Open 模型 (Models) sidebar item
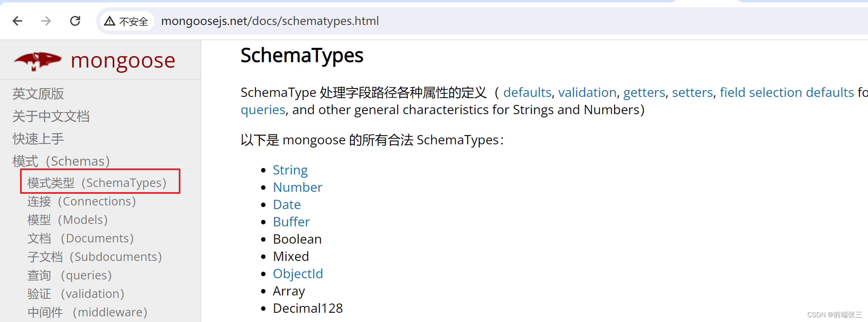The width and height of the screenshot is (868, 322). [67, 219]
